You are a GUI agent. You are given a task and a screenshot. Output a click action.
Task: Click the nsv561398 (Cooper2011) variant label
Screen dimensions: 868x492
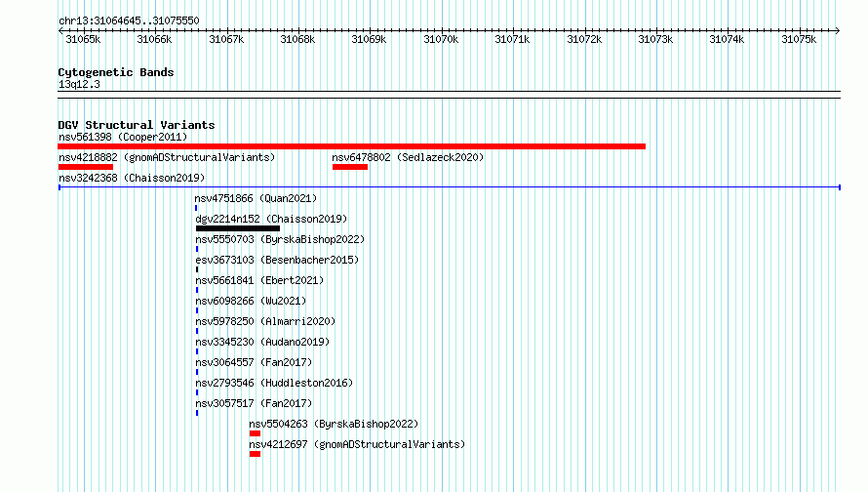[x=123, y=137]
